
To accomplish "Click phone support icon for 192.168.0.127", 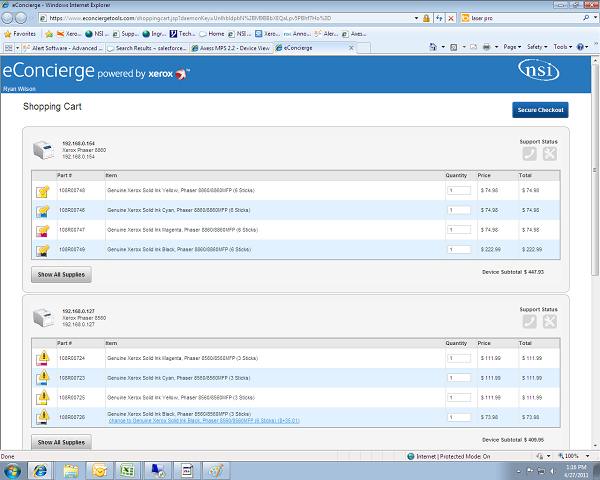I will 530,322.
